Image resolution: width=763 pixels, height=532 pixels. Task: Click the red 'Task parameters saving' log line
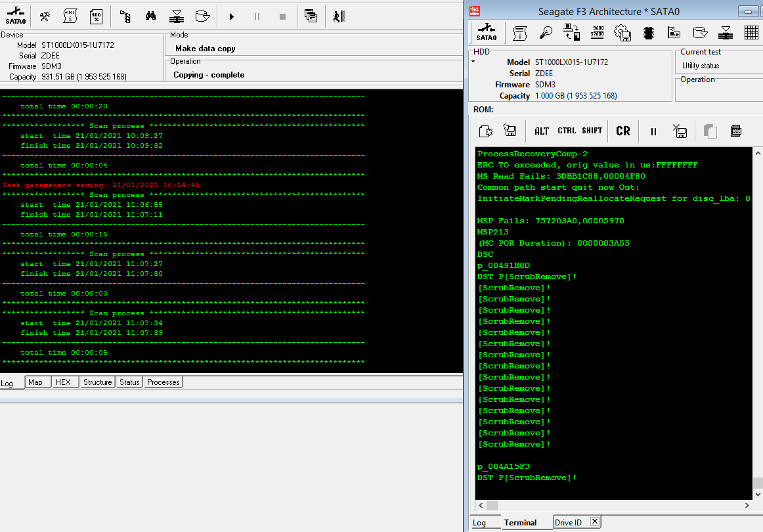click(x=100, y=185)
